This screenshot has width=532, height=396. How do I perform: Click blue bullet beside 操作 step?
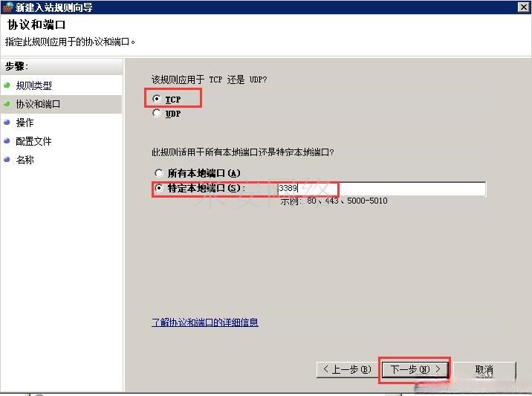(x=7, y=122)
